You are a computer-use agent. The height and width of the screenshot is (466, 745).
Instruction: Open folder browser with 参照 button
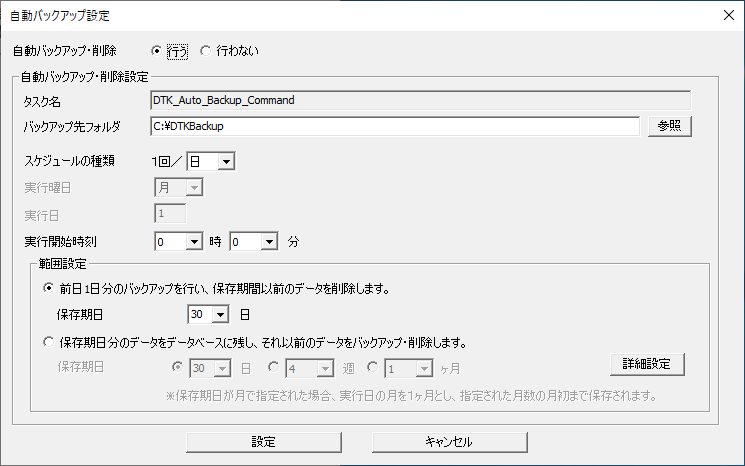669,126
